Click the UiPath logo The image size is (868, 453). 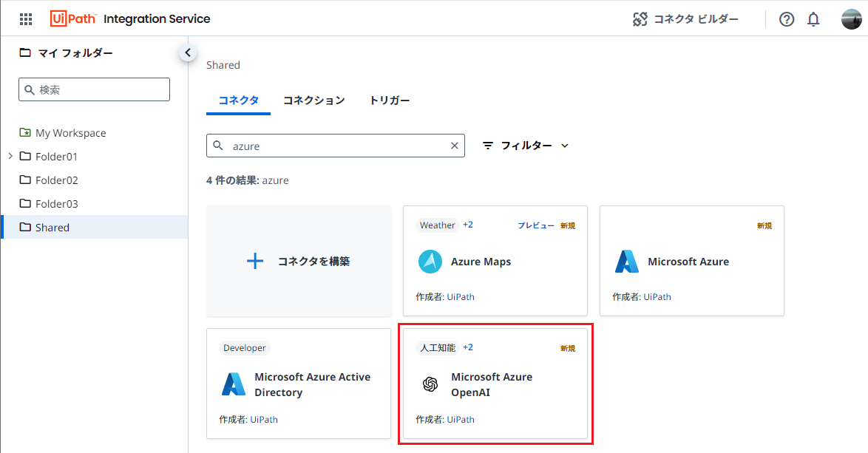[72, 18]
